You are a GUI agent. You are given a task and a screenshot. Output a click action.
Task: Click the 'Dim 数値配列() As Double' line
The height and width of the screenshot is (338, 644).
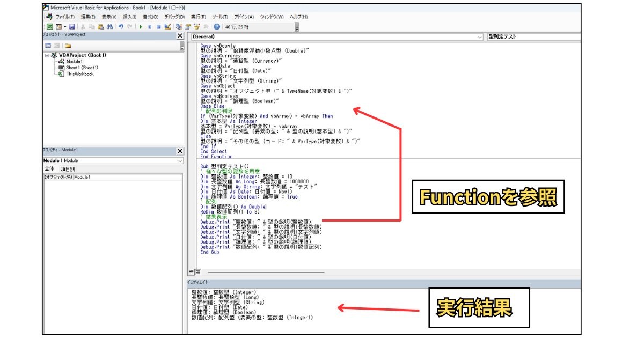coord(233,206)
